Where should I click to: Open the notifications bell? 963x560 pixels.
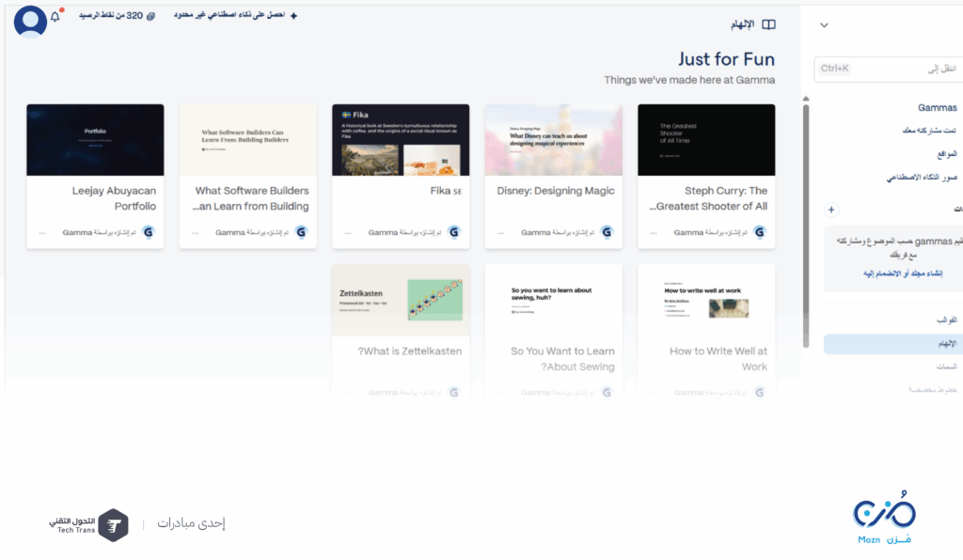coord(55,16)
